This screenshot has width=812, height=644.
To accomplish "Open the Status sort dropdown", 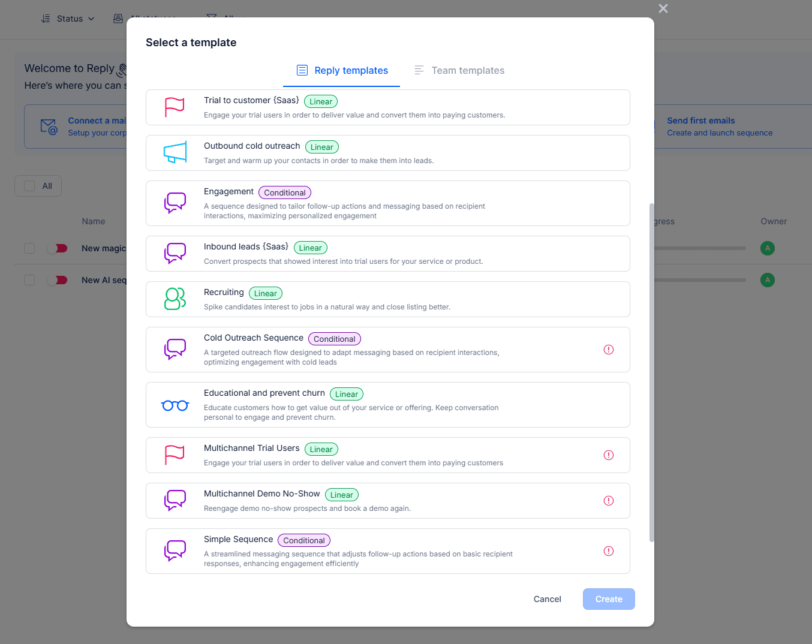I will pos(68,19).
